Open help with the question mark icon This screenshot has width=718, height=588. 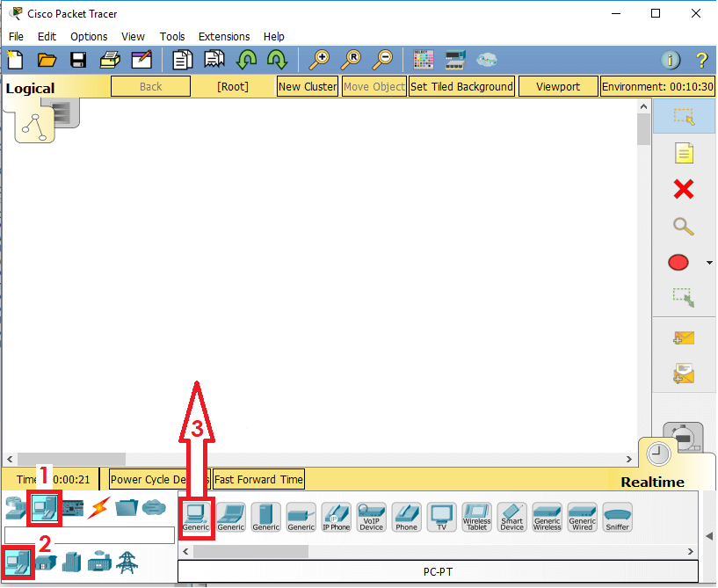701,60
